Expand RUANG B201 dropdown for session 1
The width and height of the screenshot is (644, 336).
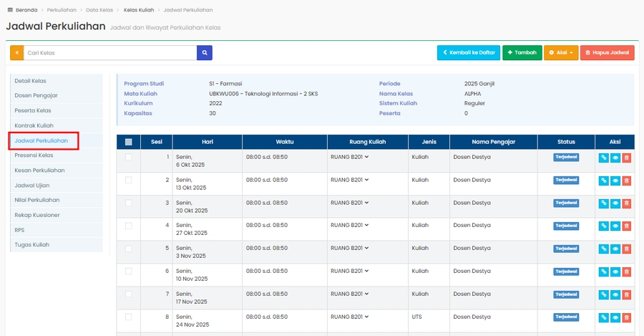[x=349, y=157]
